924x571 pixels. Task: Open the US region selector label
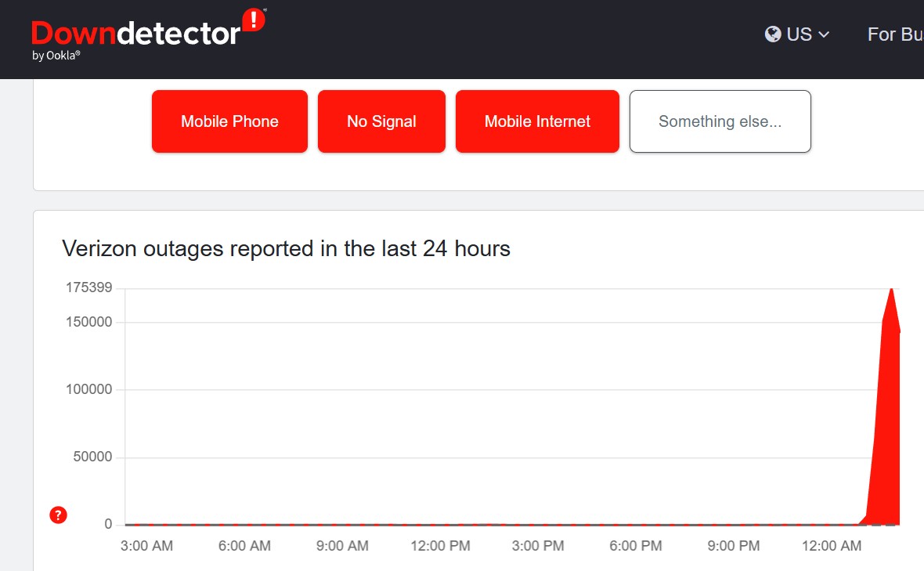tap(799, 34)
